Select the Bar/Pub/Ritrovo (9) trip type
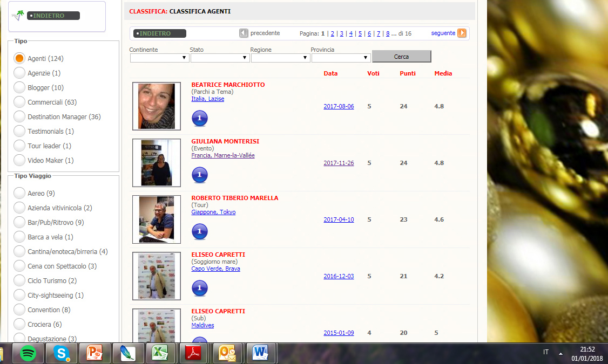 tap(19, 222)
